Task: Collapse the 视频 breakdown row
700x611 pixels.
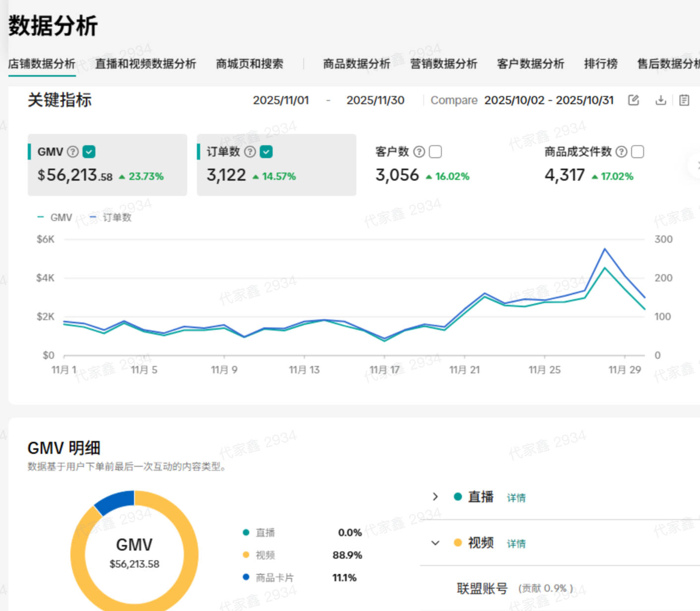Action: 435,543
